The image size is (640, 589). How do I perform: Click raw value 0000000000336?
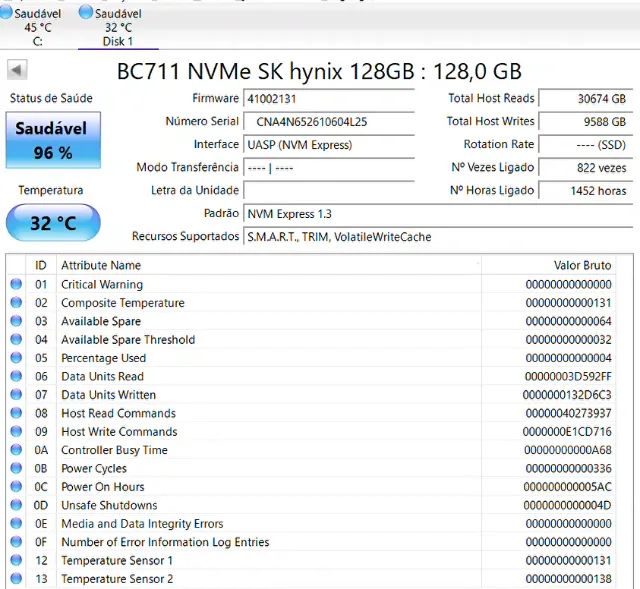coord(569,468)
